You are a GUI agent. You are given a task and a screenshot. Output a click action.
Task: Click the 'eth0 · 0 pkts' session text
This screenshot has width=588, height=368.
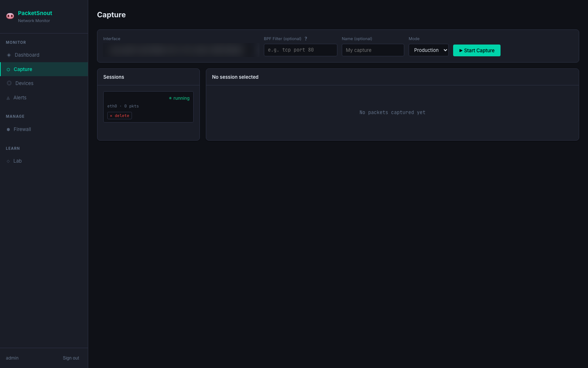(x=123, y=106)
